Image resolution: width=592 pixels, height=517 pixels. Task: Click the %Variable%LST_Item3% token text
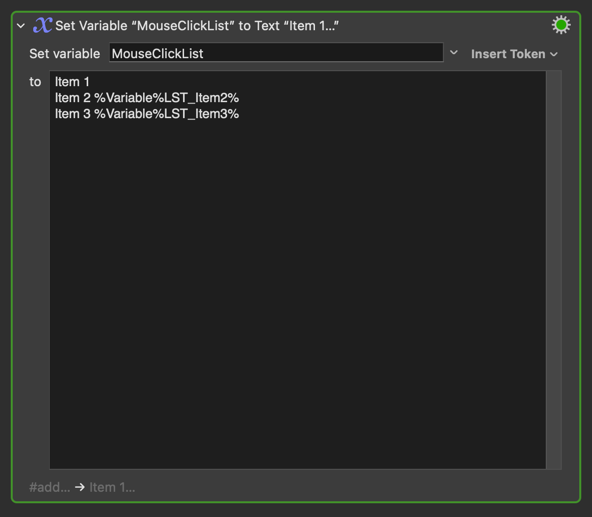(166, 114)
